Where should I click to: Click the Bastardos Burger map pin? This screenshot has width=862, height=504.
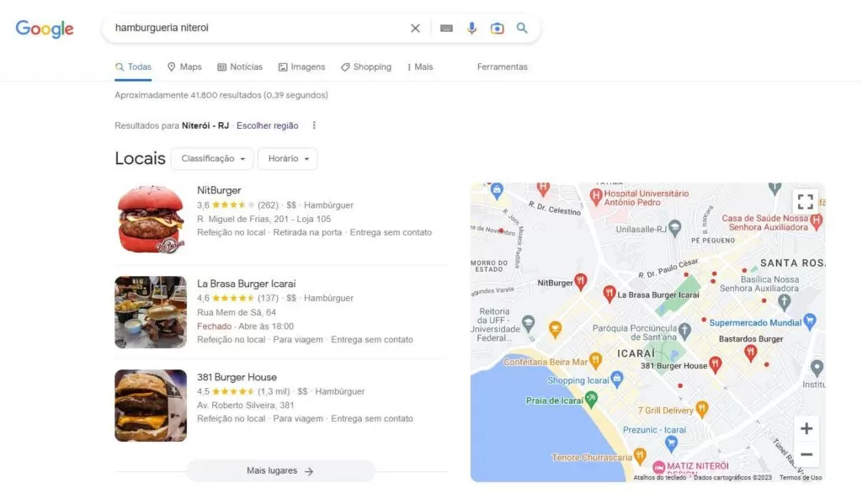pyautogui.click(x=750, y=353)
